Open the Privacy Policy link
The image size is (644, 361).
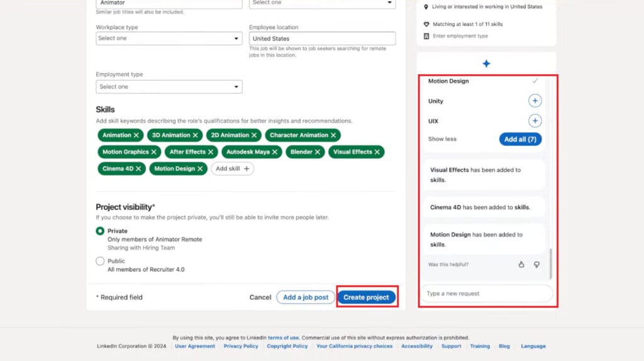click(x=241, y=346)
